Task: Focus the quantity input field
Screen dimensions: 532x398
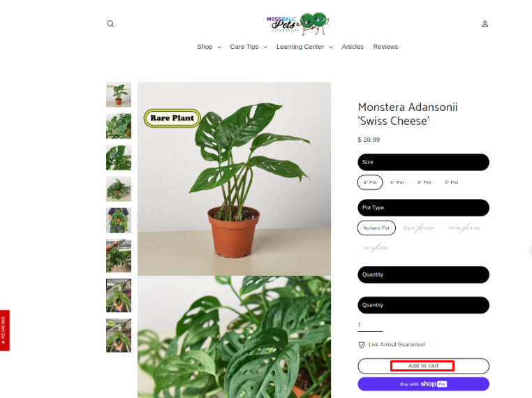Action: (370, 325)
